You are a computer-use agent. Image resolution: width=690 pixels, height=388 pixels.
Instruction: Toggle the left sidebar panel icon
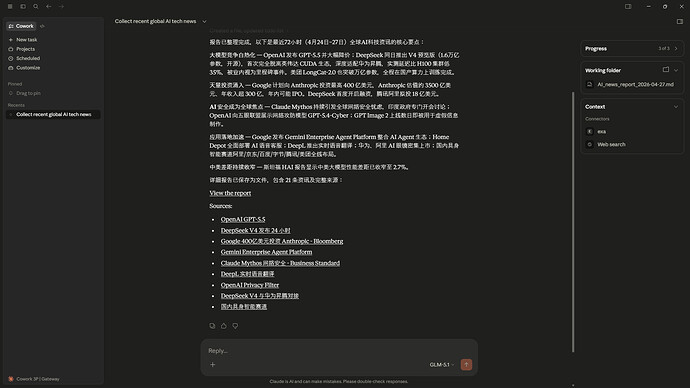click(x=23, y=7)
